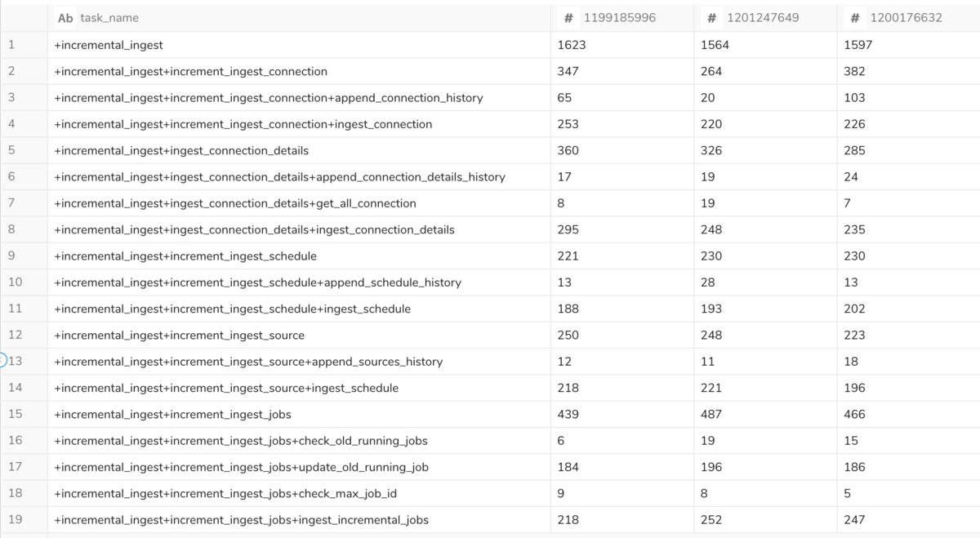Image resolution: width=980 pixels, height=538 pixels.
Task: Select the task_name column header
Action: [x=299, y=18]
